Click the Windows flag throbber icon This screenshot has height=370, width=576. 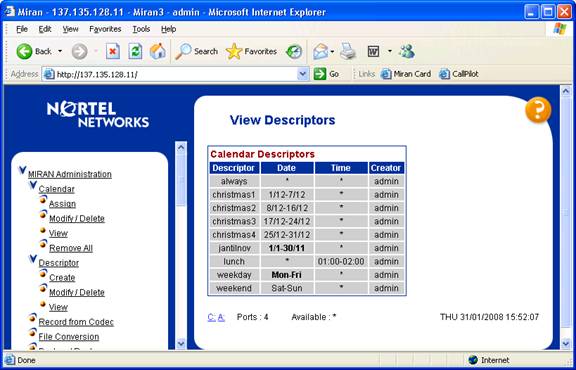pyautogui.click(x=560, y=29)
